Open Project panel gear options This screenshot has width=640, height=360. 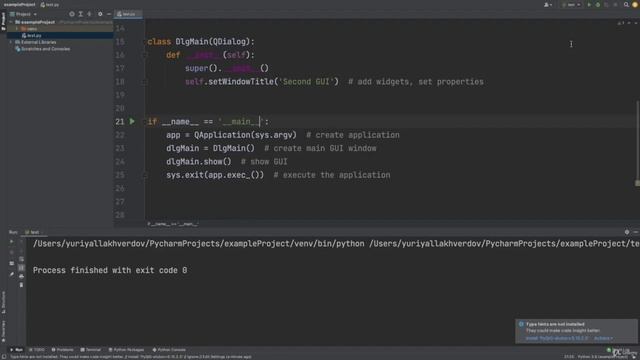[100, 14]
